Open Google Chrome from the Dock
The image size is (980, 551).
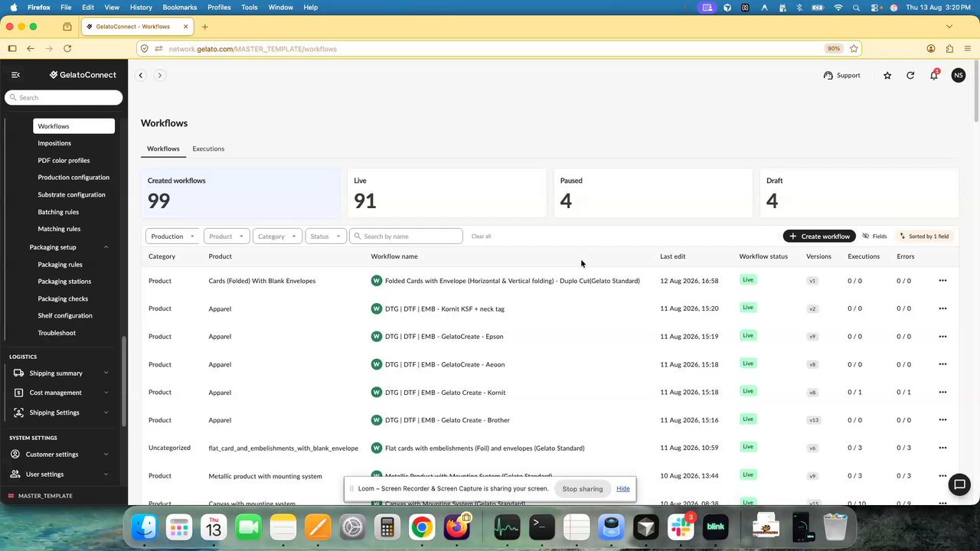point(422,527)
